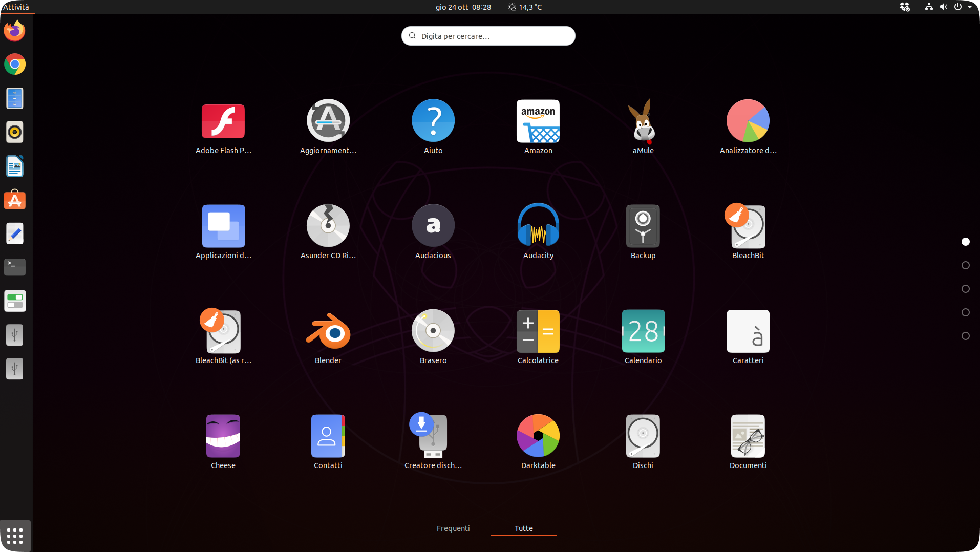Image resolution: width=980 pixels, height=552 pixels.
Task: Open Terminal from the dock
Action: coord(15,267)
